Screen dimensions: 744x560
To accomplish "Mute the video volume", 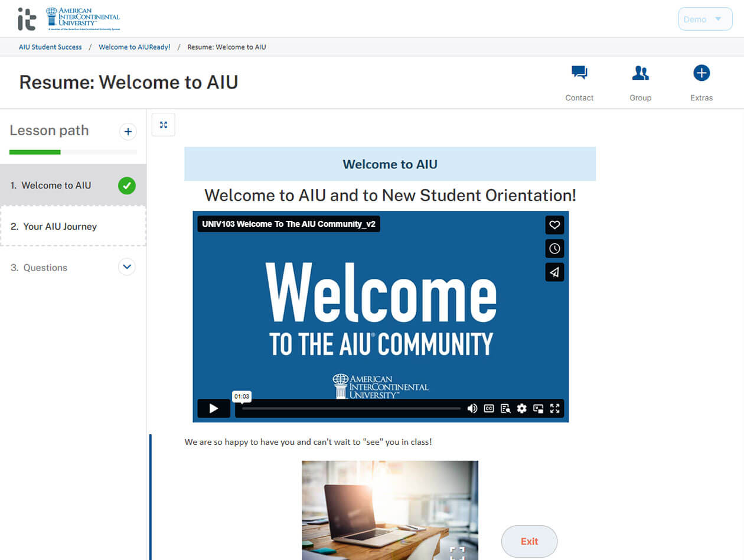I will coord(472,408).
